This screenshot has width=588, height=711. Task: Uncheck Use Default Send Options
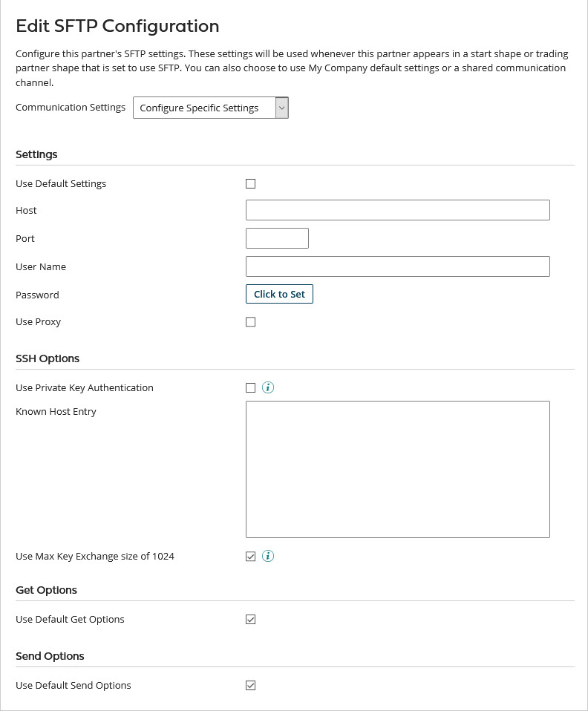[250, 685]
